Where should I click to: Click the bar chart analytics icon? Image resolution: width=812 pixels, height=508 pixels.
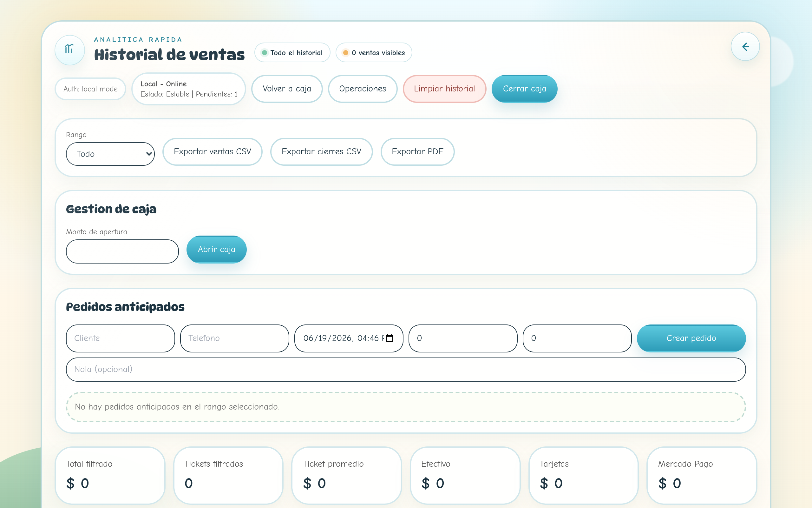pos(69,50)
